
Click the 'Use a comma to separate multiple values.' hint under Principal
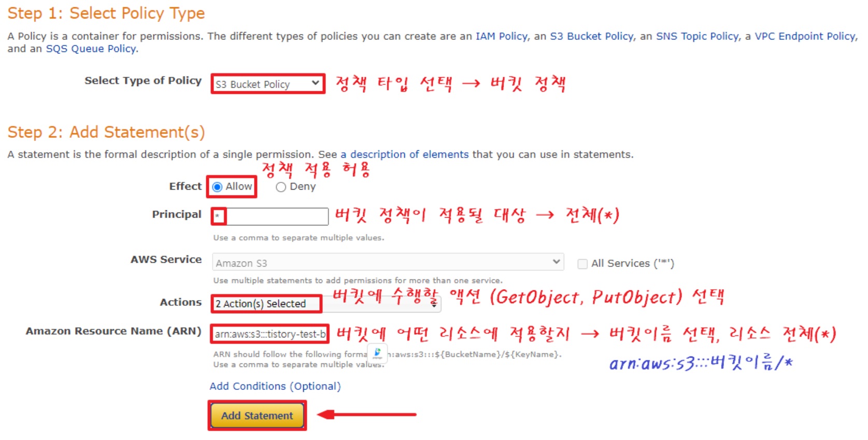point(298,238)
